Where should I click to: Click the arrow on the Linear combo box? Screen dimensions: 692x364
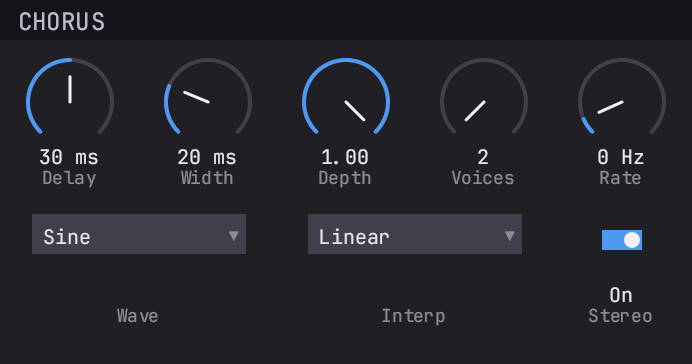pos(510,236)
